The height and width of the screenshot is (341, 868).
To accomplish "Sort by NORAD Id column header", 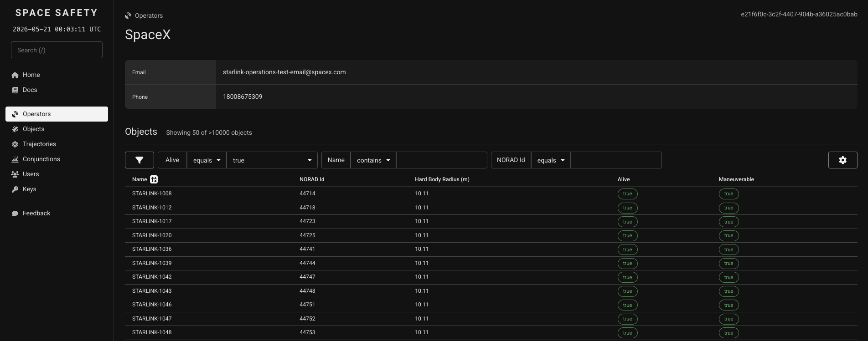I will (312, 179).
